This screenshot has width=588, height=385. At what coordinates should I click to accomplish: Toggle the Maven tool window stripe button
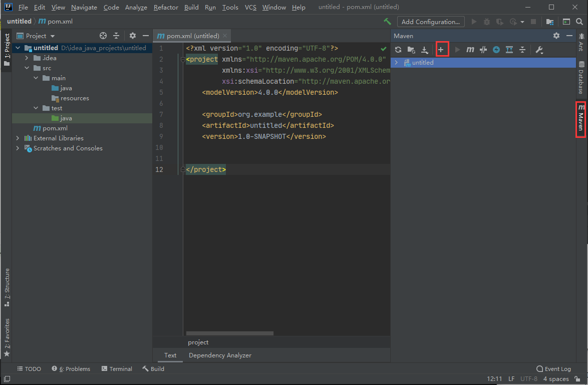(x=581, y=118)
